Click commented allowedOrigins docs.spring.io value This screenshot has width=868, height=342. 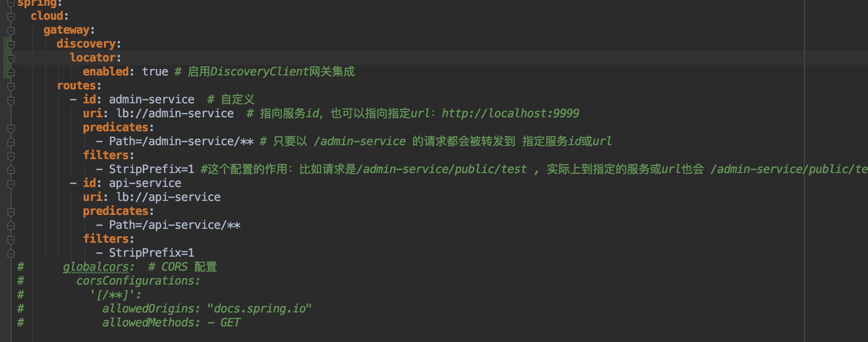pos(259,309)
